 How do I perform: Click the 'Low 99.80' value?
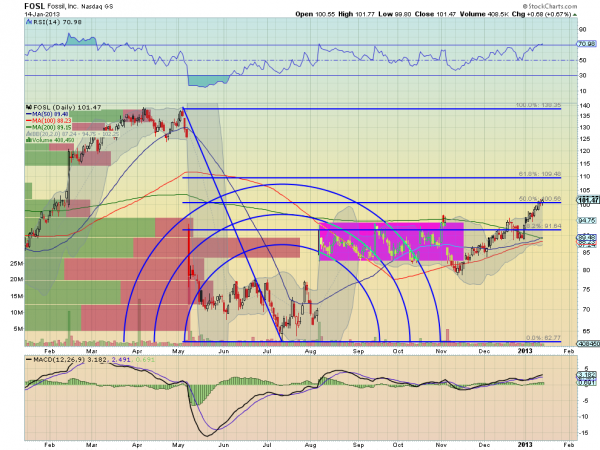pos(395,14)
